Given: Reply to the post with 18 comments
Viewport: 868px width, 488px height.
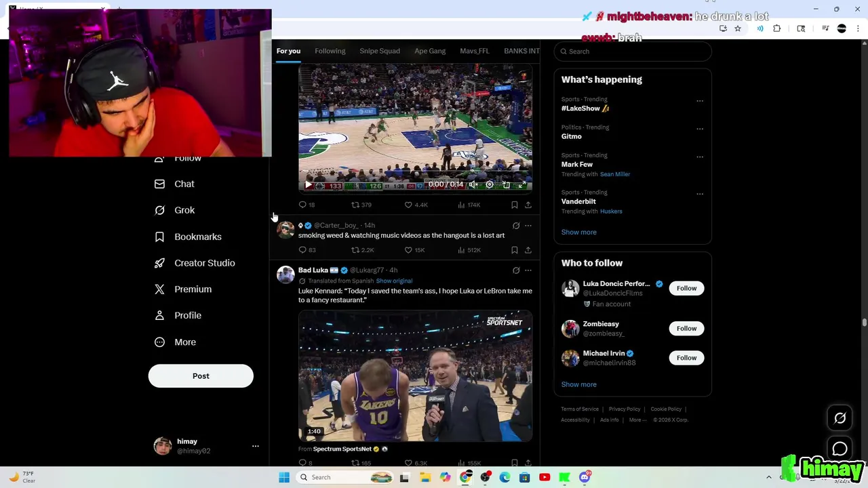Looking at the screenshot, I should pyautogui.click(x=307, y=205).
